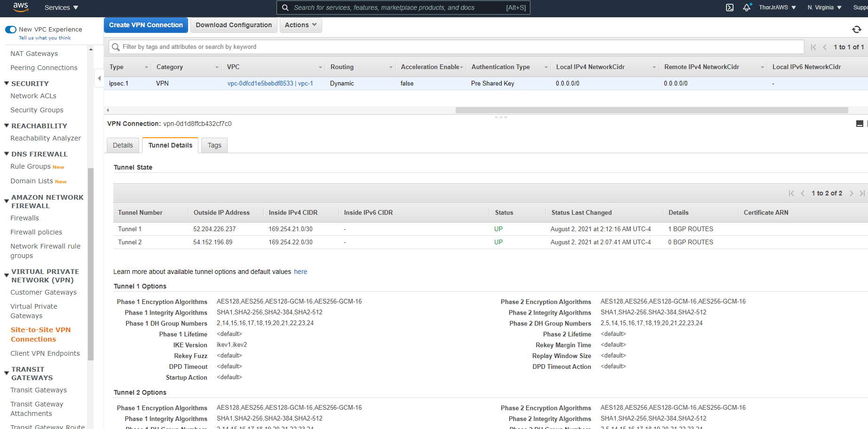
Task: Select the ipsec.1 VPN connection row
Action: pyautogui.click(x=486, y=83)
